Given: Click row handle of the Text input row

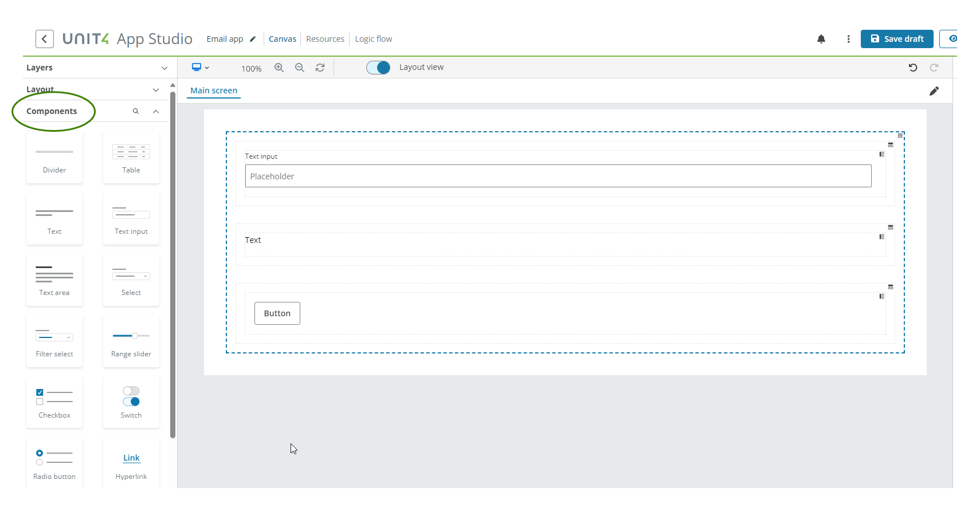Looking at the screenshot, I should [891, 145].
